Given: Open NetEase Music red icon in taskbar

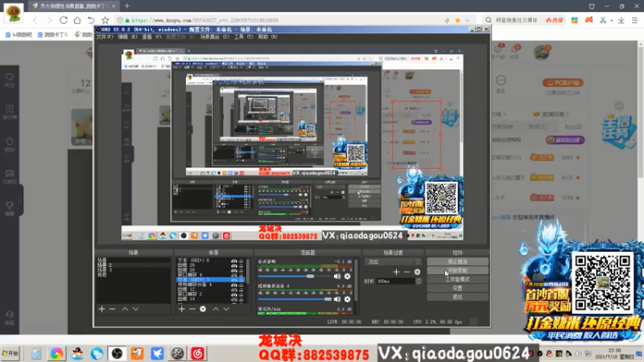Looking at the screenshot, I should coord(197,353).
